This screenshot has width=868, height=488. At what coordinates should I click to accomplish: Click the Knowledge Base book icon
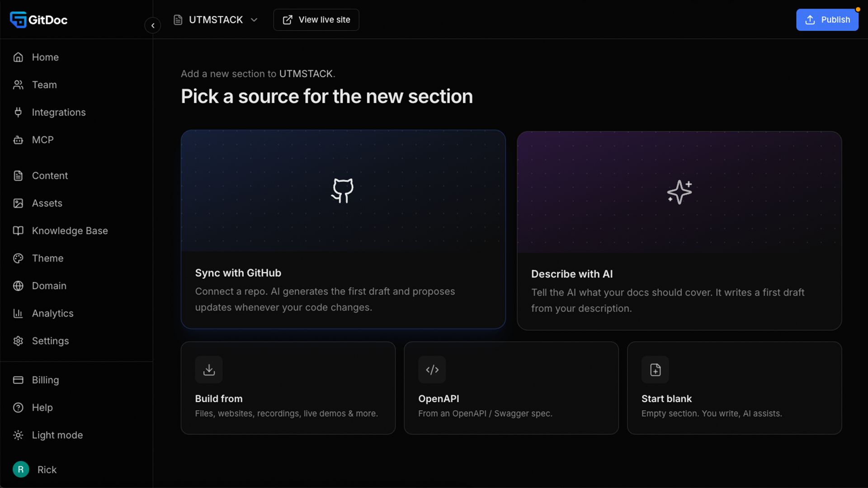[18, 231]
